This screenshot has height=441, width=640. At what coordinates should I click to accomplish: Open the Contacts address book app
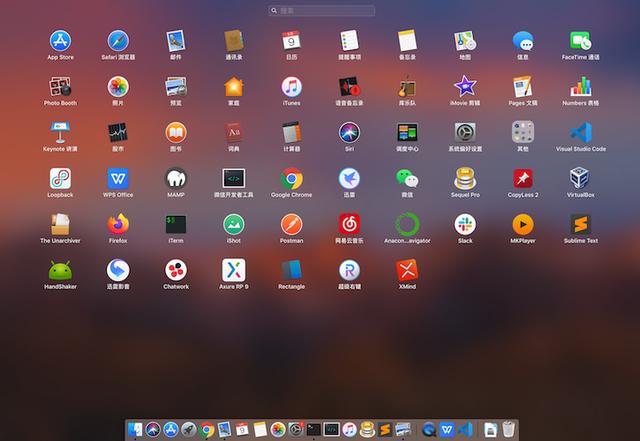(234, 41)
